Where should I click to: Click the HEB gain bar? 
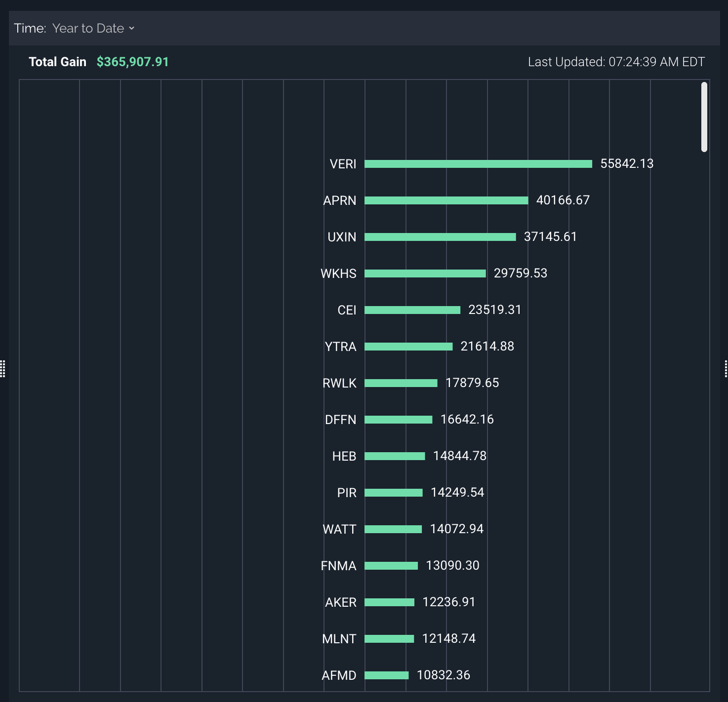[x=395, y=456]
